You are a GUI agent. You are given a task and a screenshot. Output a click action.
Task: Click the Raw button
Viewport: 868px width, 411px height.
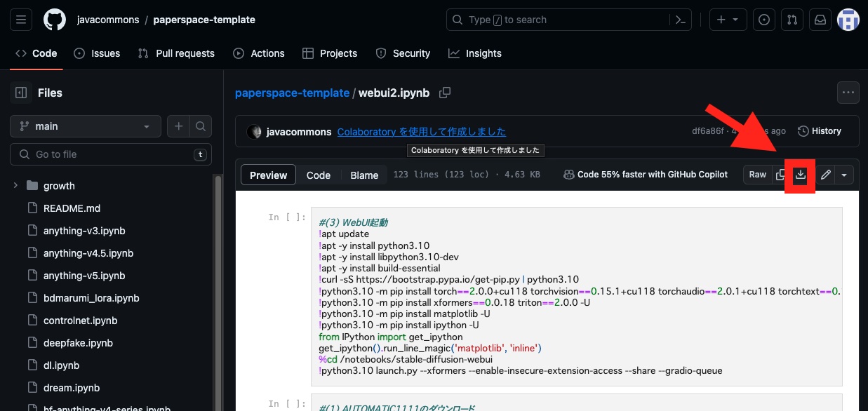tap(758, 175)
